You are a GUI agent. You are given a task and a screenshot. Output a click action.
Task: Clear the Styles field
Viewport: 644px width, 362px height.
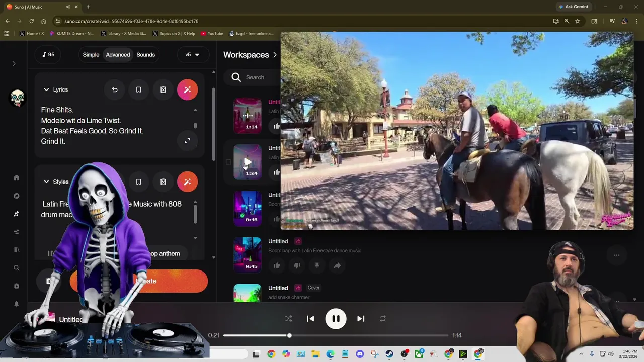[x=163, y=182]
